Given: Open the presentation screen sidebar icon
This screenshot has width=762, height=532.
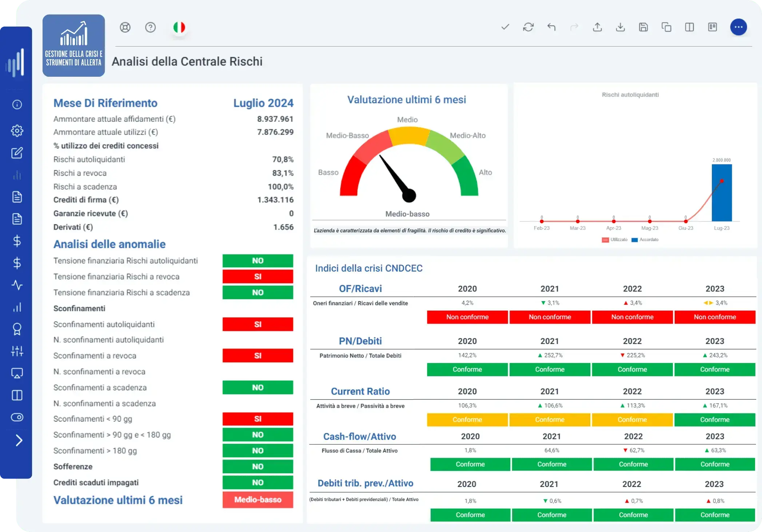Looking at the screenshot, I should [17, 373].
